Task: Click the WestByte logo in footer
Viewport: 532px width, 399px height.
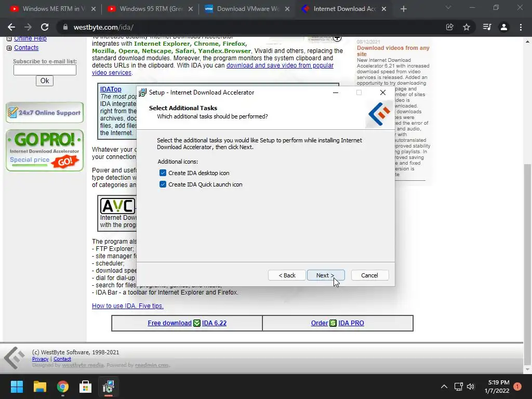Action: pos(14,358)
